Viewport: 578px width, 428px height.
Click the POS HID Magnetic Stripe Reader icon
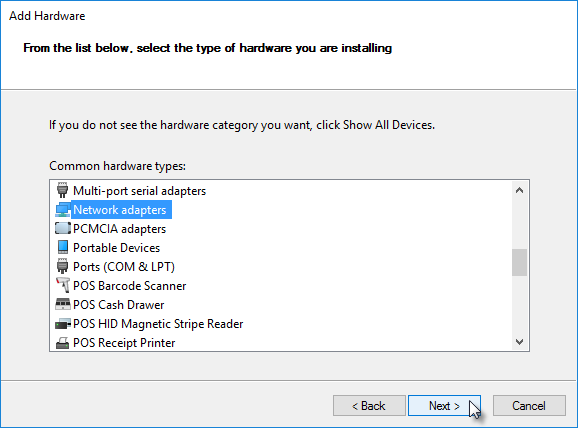click(x=63, y=324)
